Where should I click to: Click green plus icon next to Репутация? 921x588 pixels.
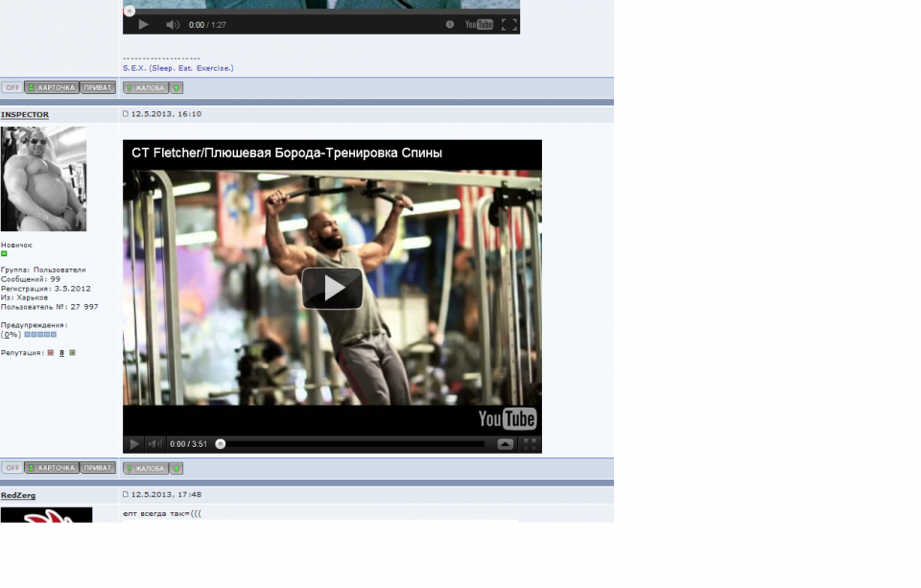(72, 353)
